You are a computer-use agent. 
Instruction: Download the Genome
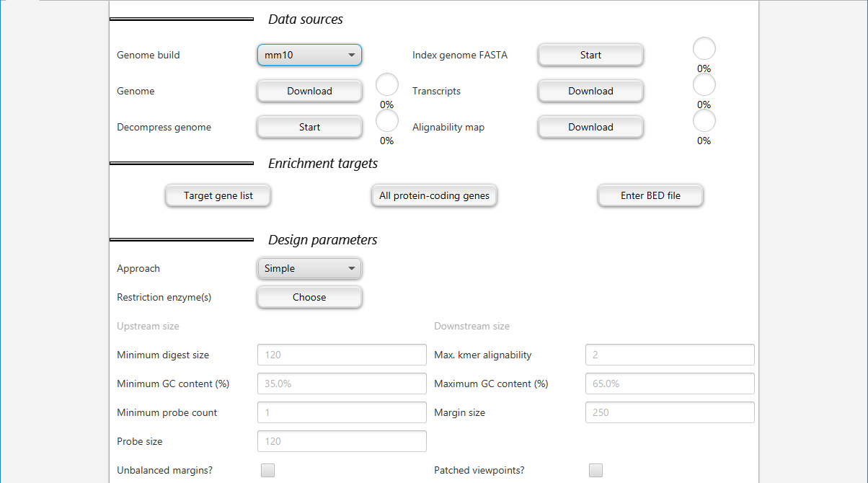pyautogui.click(x=309, y=91)
